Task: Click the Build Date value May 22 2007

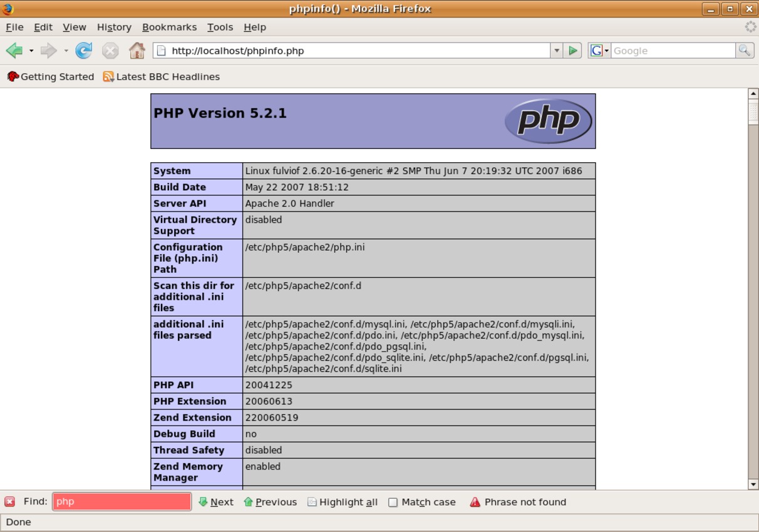Action: (x=297, y=187)
